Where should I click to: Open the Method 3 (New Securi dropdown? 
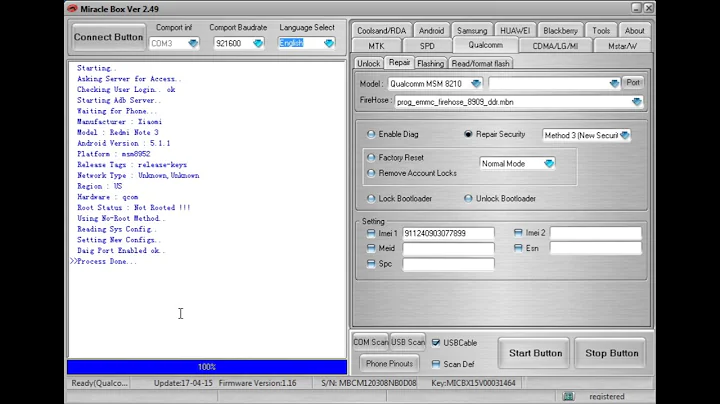pos(624,135)
